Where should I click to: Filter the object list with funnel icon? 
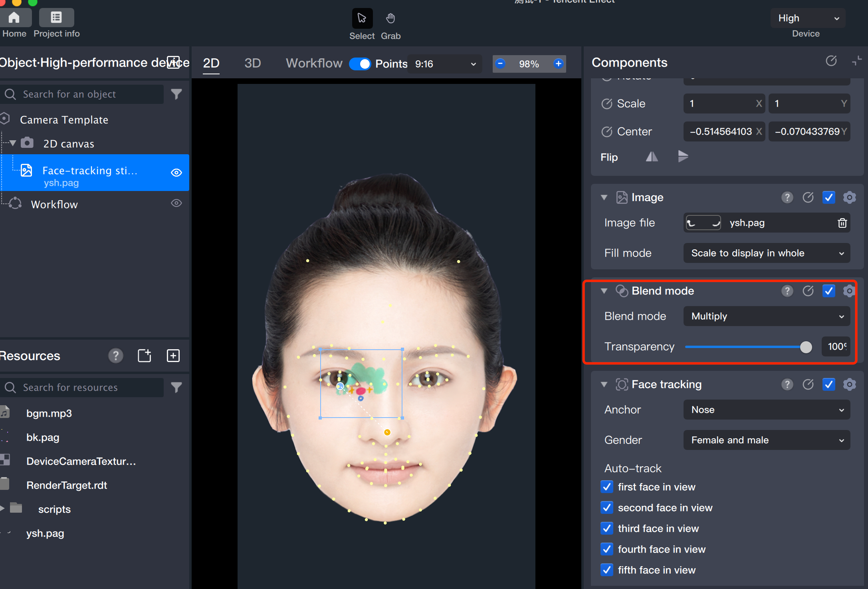pos(176,94)
